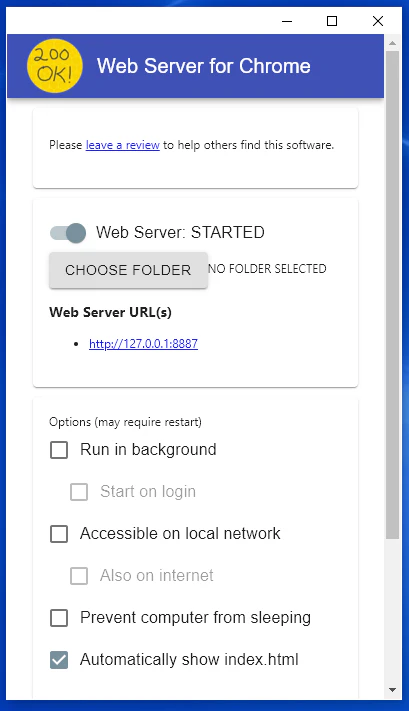Maximize the Web Server window

332,21
